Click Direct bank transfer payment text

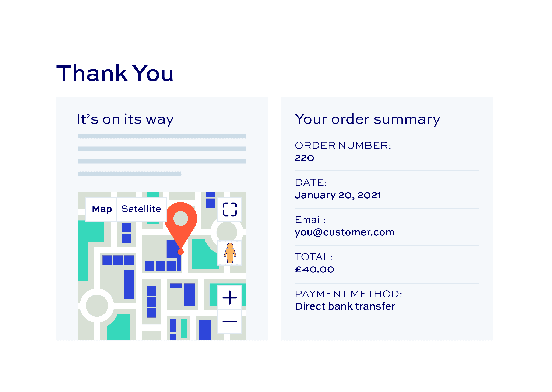point(345,306)
